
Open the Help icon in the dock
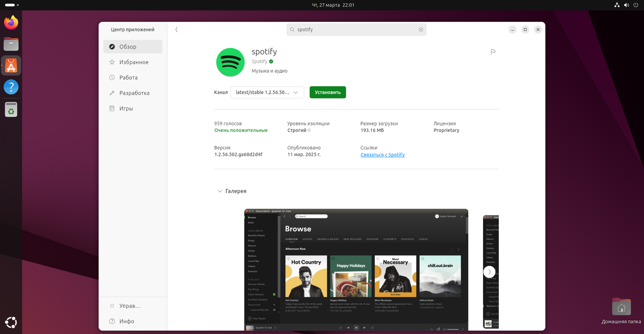(x=11, y=87)
